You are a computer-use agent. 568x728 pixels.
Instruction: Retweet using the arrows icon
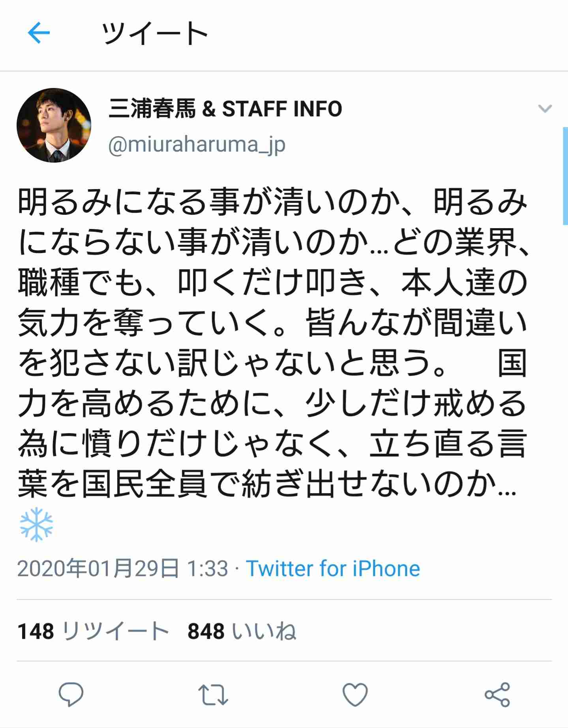point(213,694)
